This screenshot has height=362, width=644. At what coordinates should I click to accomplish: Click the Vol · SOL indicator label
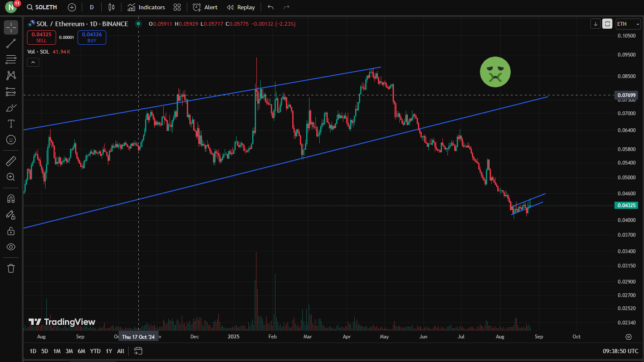38,52
